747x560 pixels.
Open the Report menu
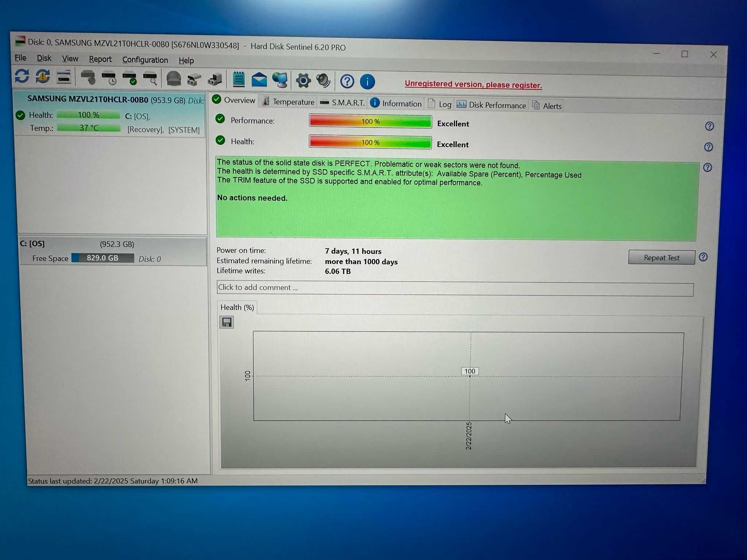(x=100, y=59)
